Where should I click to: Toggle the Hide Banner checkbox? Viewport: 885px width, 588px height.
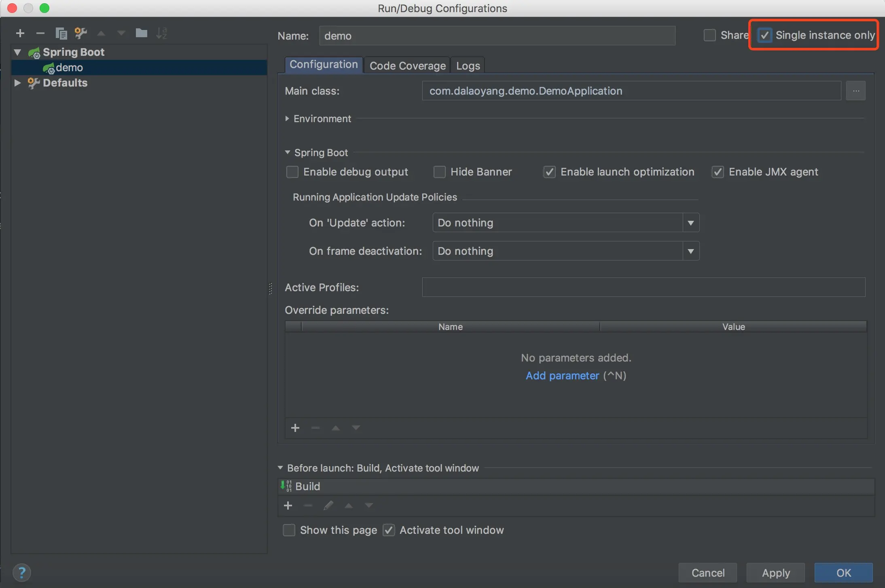[439, 172]
